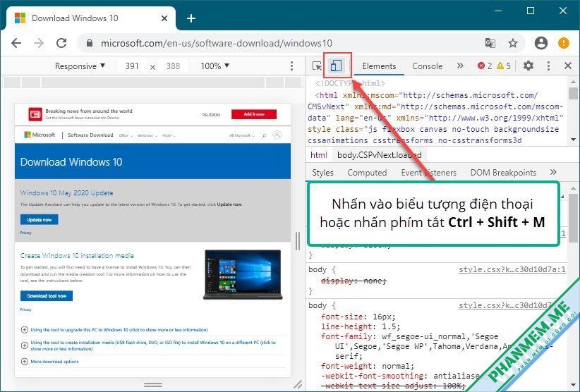Expand Using the tool to create installation media
The width and height of the screenshot is (580, 392).
(x=148, y=345)
